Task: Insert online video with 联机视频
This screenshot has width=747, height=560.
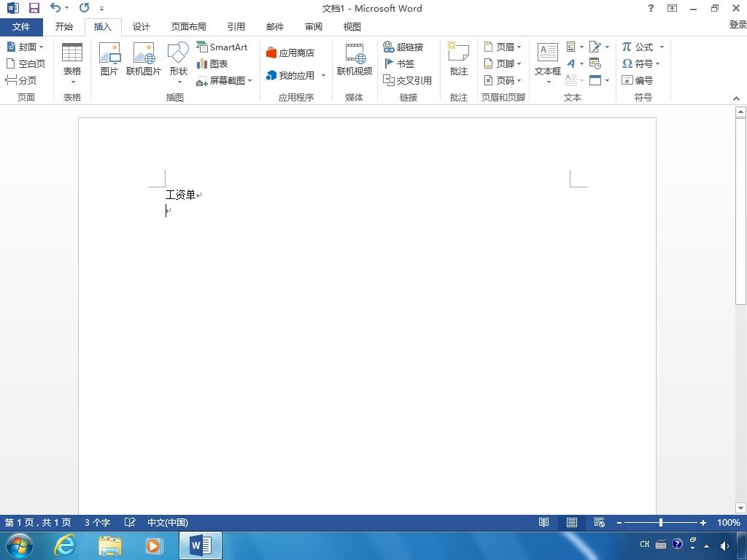Action: click(355, 60)
